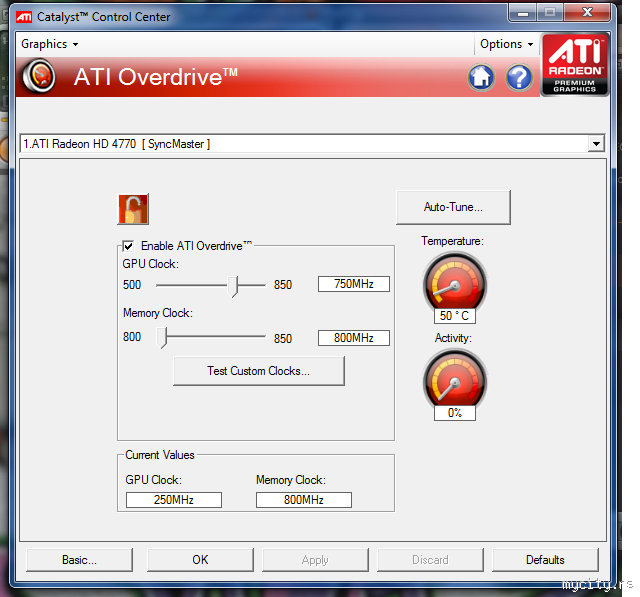Open the Options menu
This screenshot has width=640, height=597.
[x=507, y=44]
